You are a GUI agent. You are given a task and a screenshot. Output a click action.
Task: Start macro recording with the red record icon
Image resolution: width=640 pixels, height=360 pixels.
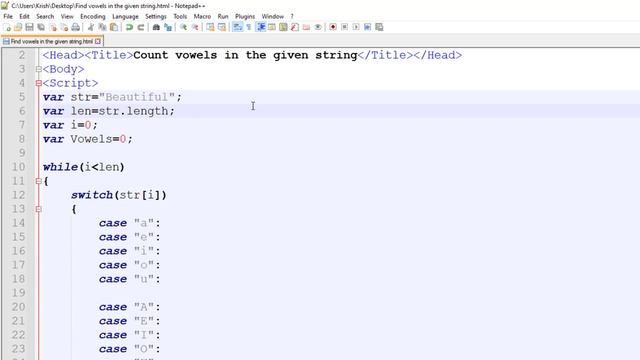point(333,27)
